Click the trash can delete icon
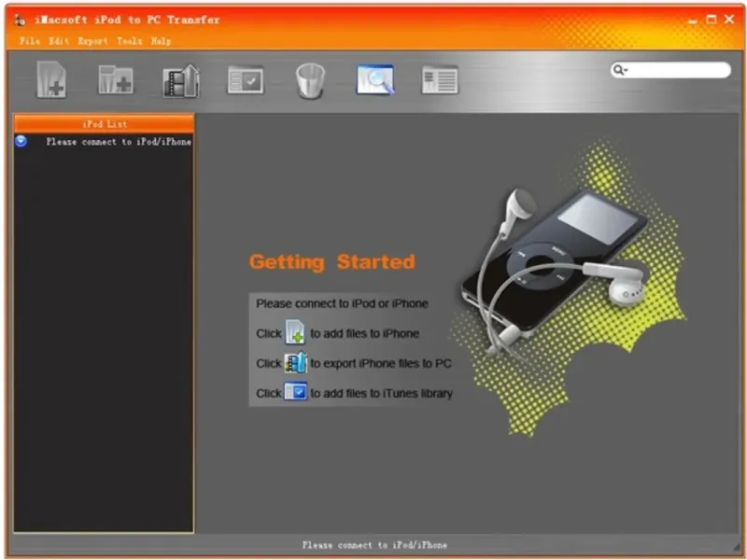This screenshot has width=747, height=560. tap(310, 81)
